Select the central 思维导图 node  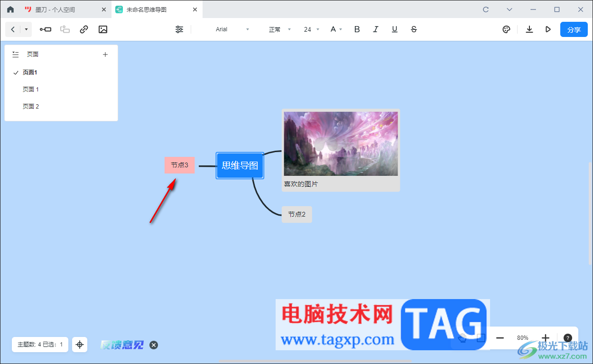[240, 165]
